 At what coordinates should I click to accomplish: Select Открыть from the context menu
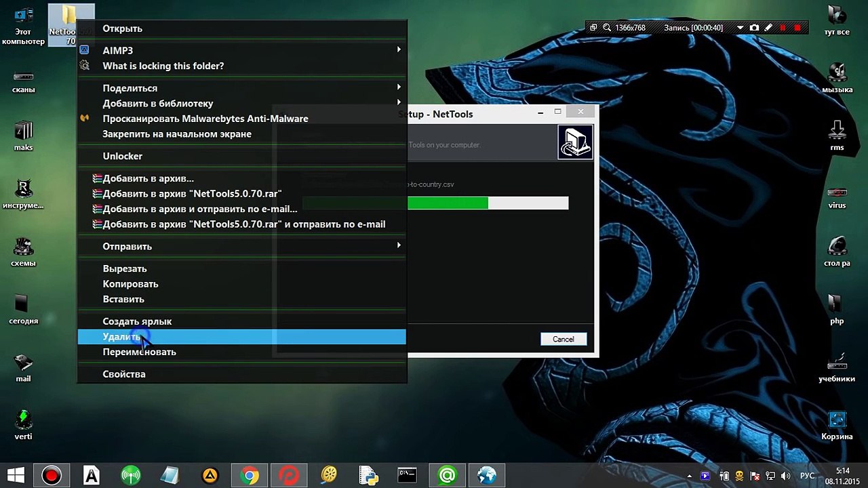click(241, 28)
